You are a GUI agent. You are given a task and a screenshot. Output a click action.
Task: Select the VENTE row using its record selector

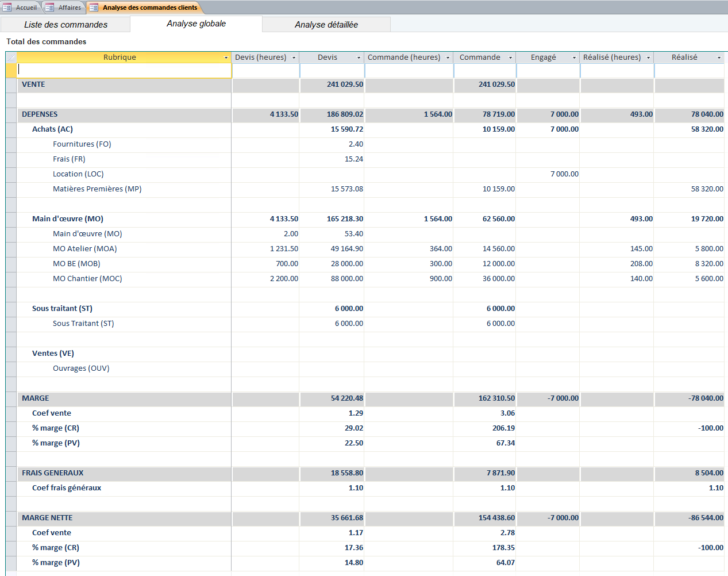[10, 85]
